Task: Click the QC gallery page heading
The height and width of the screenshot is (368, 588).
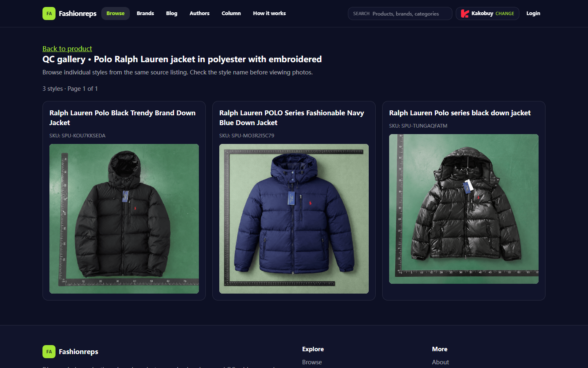Action: pos(182,59)
